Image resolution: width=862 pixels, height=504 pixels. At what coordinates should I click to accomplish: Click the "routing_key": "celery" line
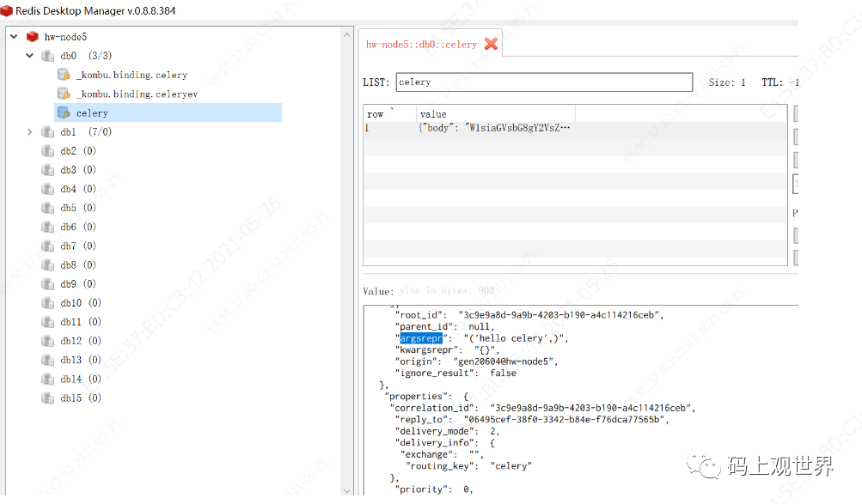(468, 466)
